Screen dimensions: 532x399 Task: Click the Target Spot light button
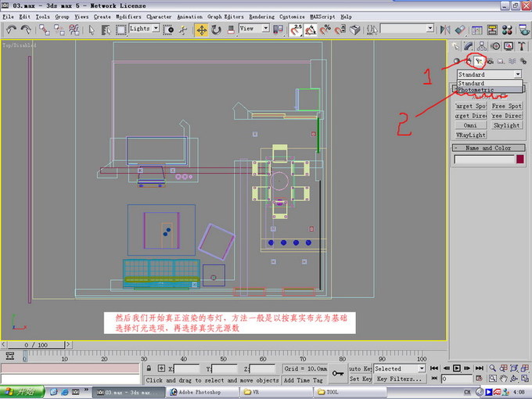point(471,106)
